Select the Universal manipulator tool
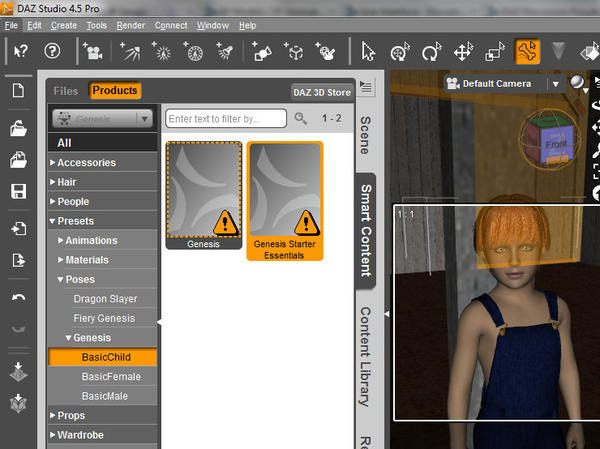Viewport: 600px width, 449px height. click(x=400, y=52)
